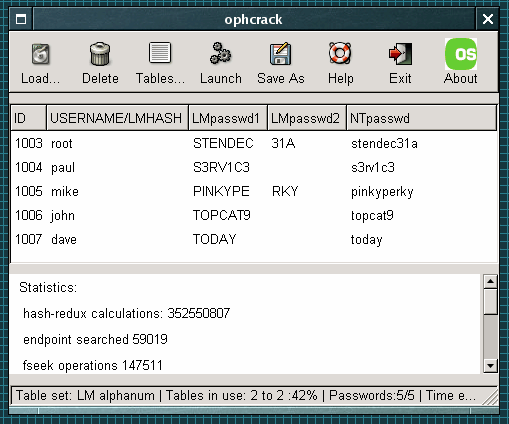Click the Statistics: heading text
Image resolution: width=509 pixels, height=424 pixels.
[x=48, y=287]
